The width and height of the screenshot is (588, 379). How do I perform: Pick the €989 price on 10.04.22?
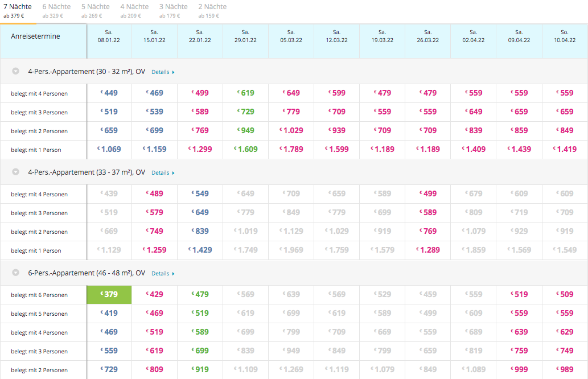(565, 370)
